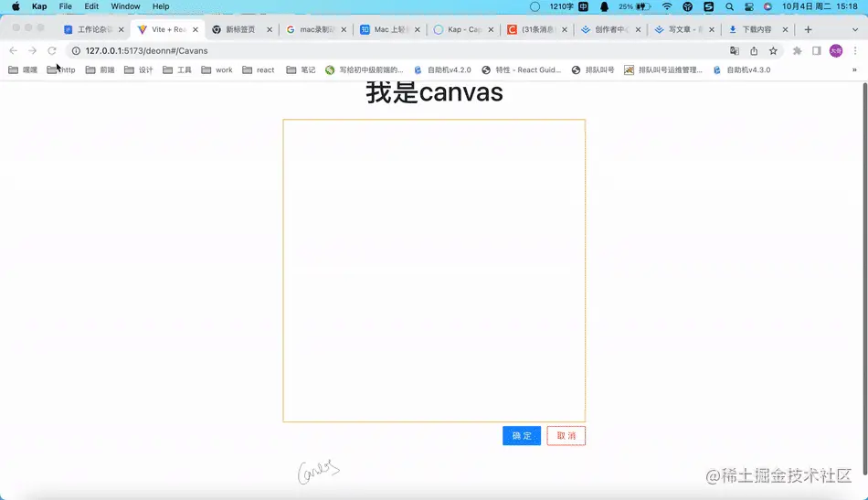
Task: Close the Kap - Cap tab
Action: pos(491,30)
